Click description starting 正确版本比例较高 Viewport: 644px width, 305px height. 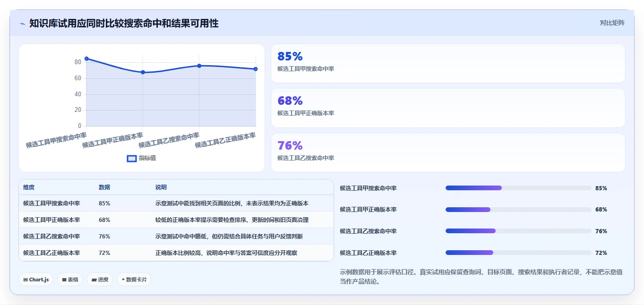[226, 253]
